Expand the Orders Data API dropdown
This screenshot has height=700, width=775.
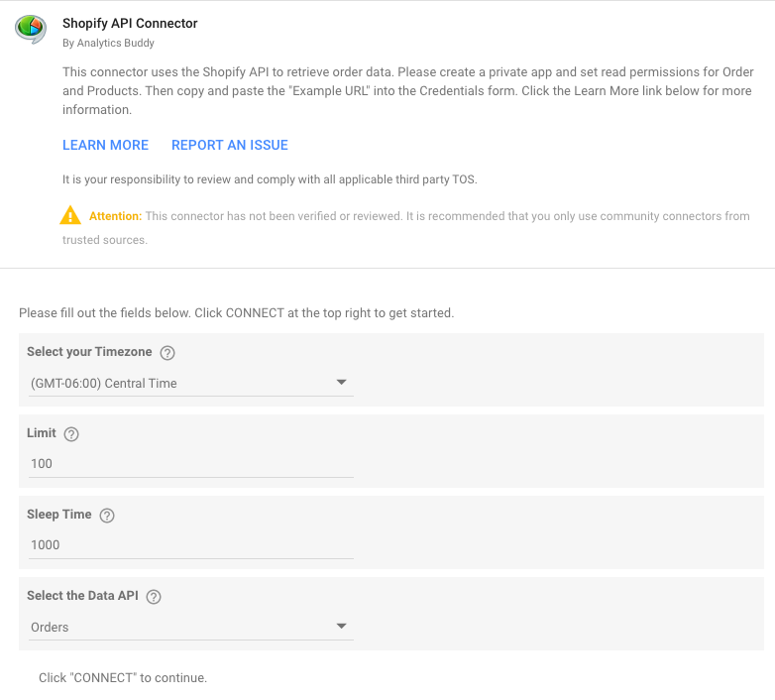coord(191,627)
